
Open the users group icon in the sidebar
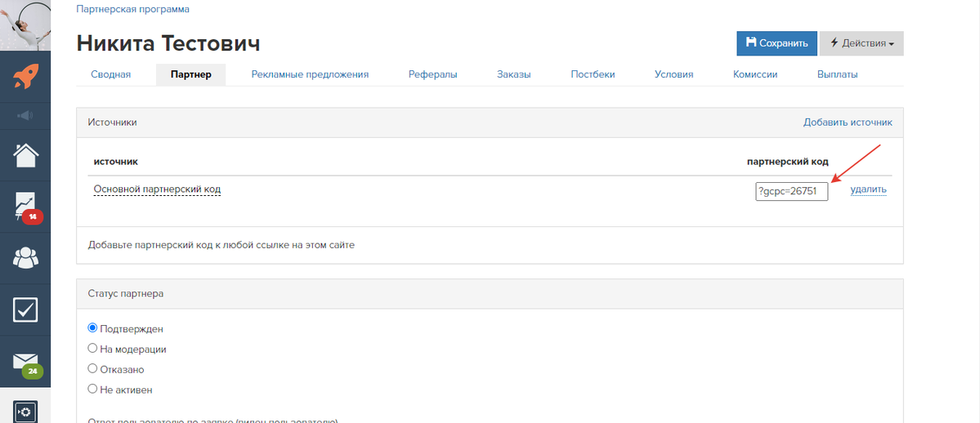[x=25, y=257]
